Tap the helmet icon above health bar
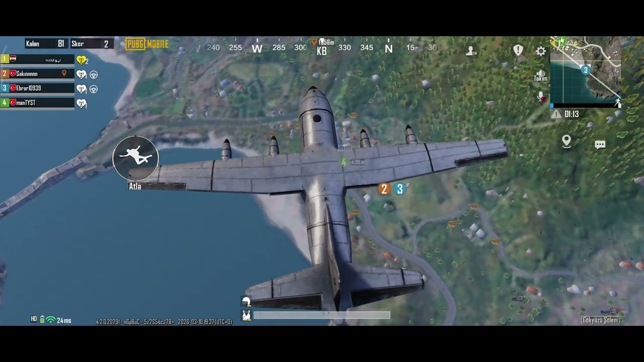 (x=247, y=302)
